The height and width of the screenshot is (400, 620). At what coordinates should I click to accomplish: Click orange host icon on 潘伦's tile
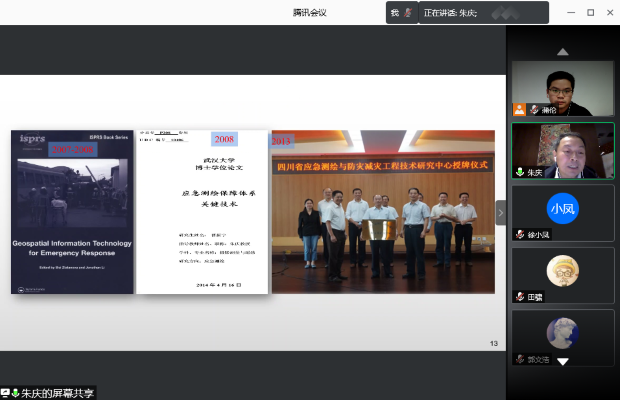(x=519, y=110)
